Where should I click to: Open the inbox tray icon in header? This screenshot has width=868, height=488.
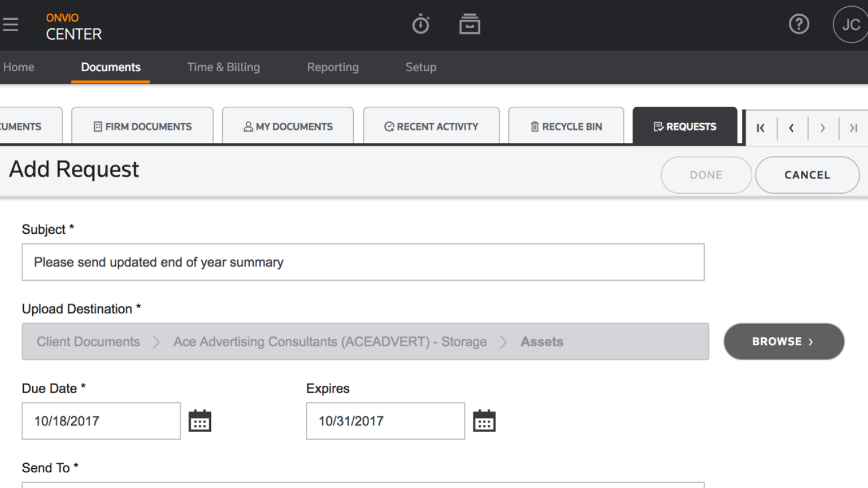pos(470,24)
